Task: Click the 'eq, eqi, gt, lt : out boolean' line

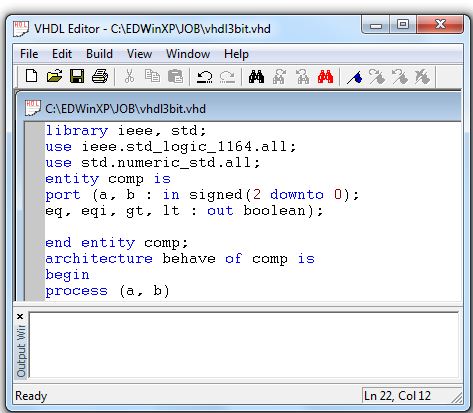Action: click(184, 211)
